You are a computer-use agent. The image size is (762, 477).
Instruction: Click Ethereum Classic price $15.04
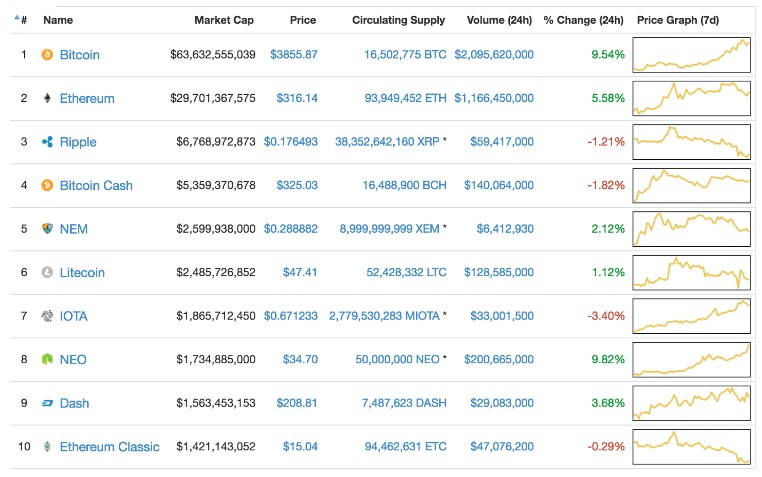[300, 446]
